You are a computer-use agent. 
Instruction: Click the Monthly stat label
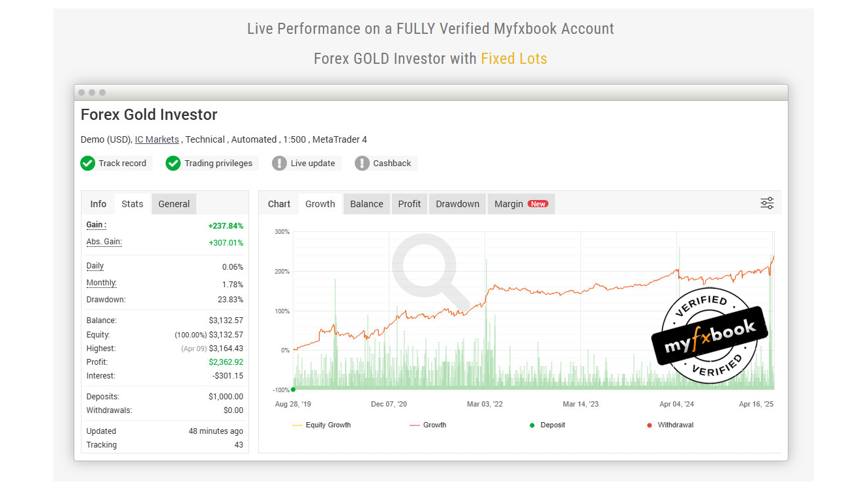101,283
